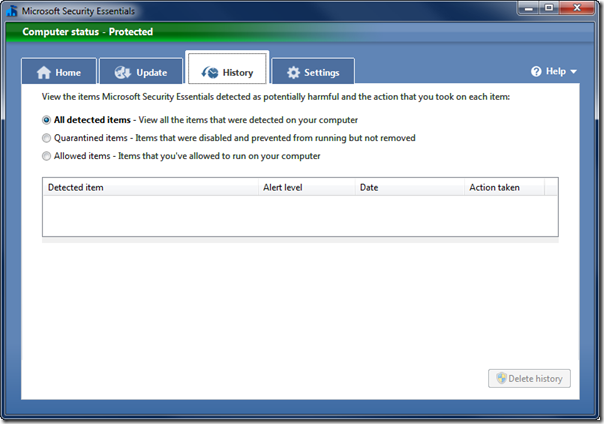Image resolution: width=604 pixels, height=424 pixels.
Task: Click the clock icon on History tab
Action: [210, 72]
